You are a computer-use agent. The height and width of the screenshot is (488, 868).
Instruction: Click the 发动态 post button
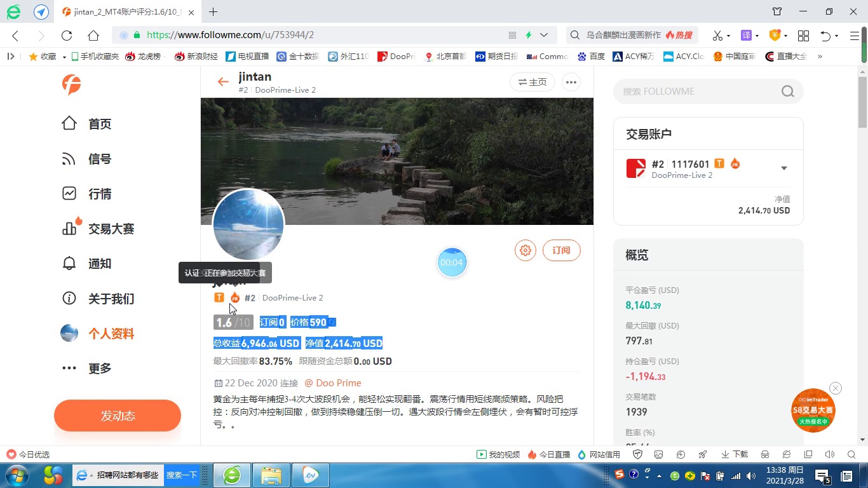[118, 416]
